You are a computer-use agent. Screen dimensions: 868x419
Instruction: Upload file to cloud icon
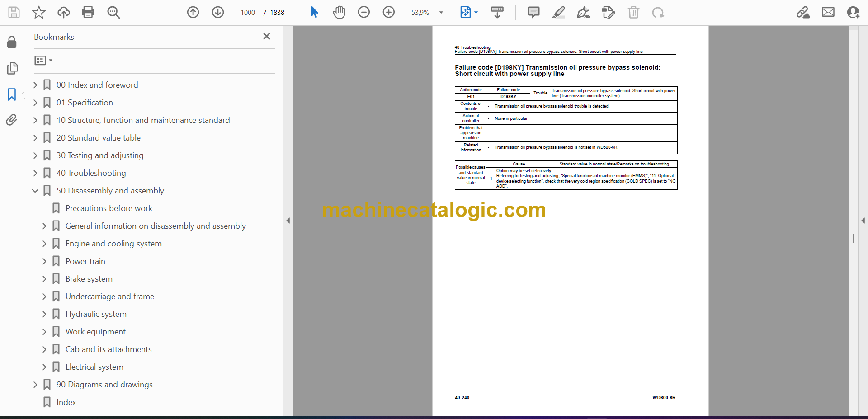pyautogui.click(x=63, y=12)
